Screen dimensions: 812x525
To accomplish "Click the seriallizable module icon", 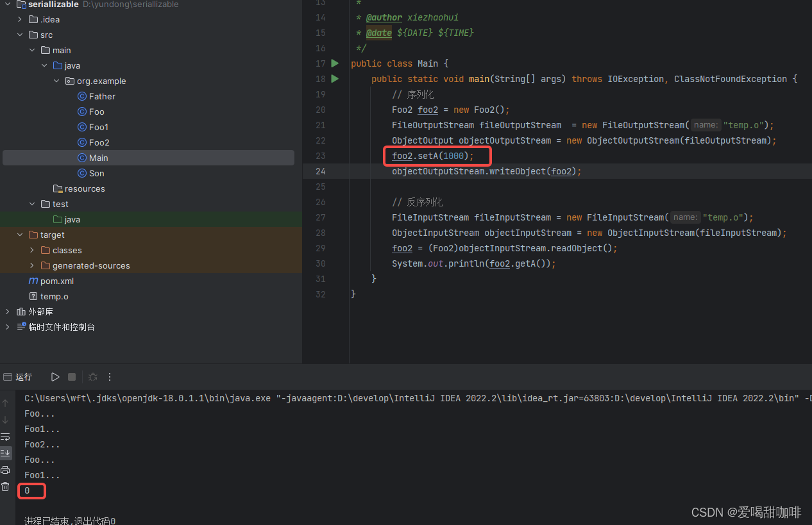I will click(x=21, y=4).
